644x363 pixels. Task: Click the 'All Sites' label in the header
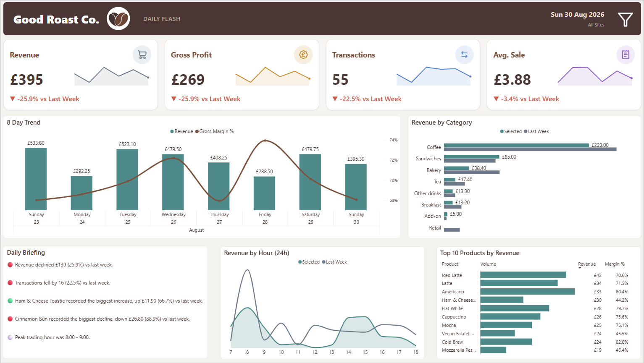(x=596, y=25)
